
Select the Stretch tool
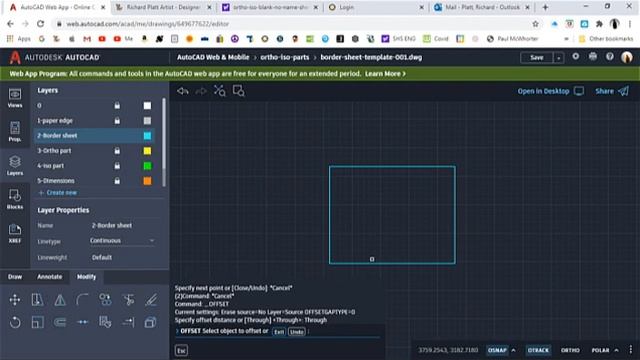pyautogui.click(x=38, y=300)
